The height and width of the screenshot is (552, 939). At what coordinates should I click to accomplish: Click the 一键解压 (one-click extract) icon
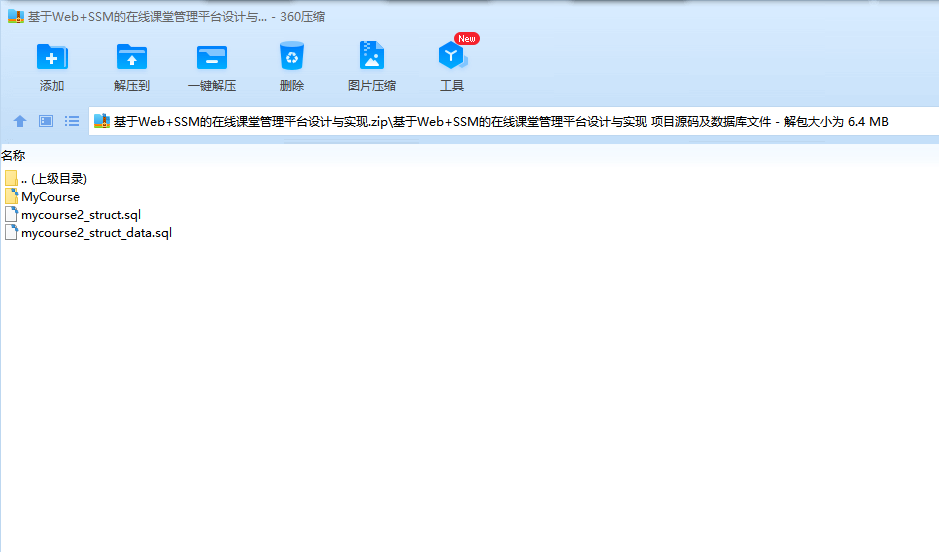pos(212,57)
